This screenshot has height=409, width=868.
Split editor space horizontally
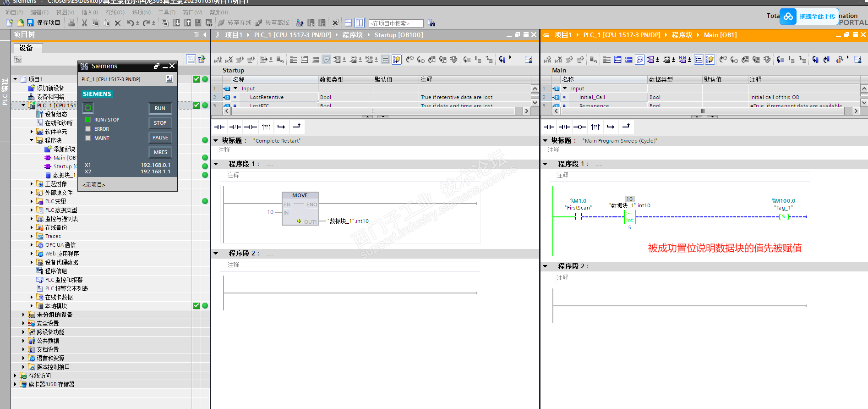click(x=348, y=23)
